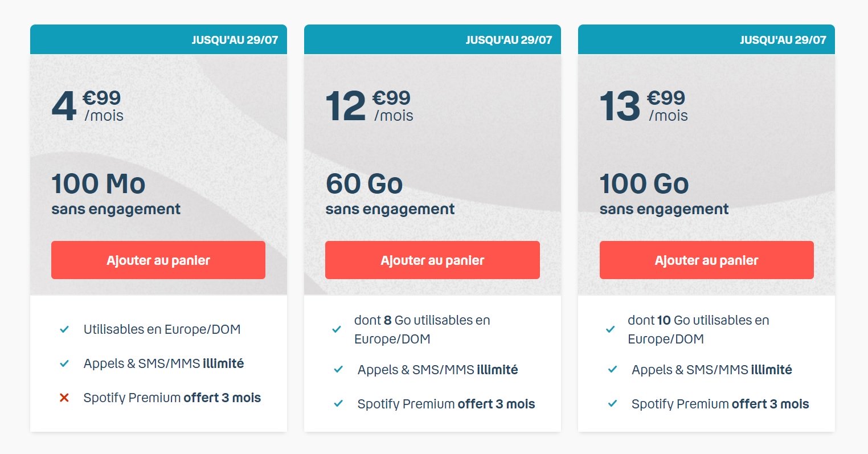This screenshot has width=868, height=454.
Task: Click checkmark next to 10 Go Europe/DOM
Action: (x=611, y=329)
